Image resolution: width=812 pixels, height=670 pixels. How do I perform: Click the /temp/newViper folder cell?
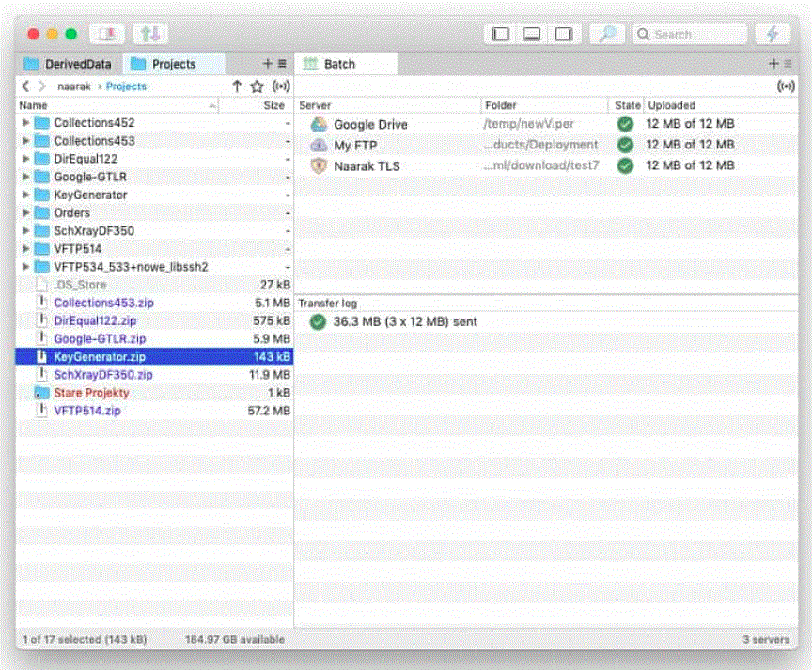coord(528,124)
